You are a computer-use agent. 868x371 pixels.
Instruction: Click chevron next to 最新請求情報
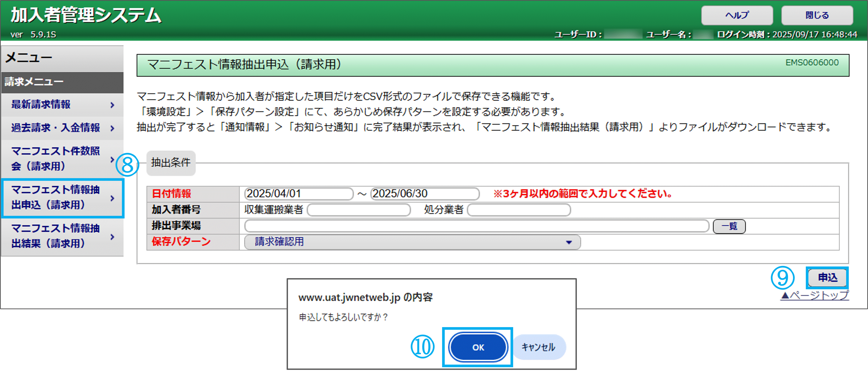tap(112, 105)
